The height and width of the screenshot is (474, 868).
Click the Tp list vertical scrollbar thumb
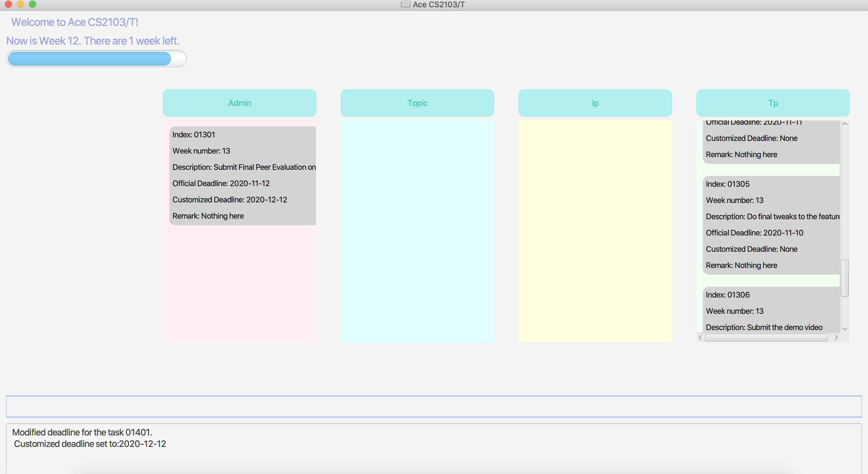point(844,278)
